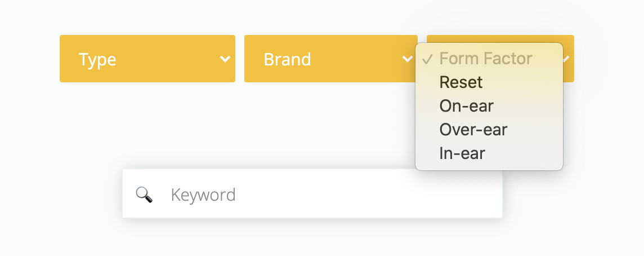Click the "Brand" label text
The height and width of the screenshot is (256, 644).
point(287,59)
